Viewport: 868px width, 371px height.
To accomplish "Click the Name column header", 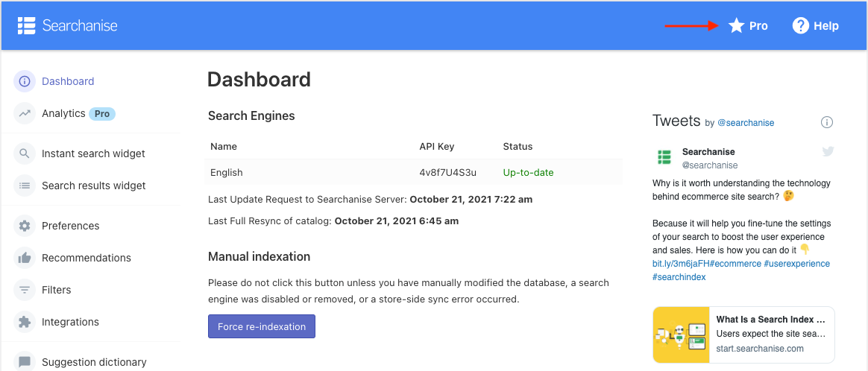I will pyautogui.click(x=224, y=147).
